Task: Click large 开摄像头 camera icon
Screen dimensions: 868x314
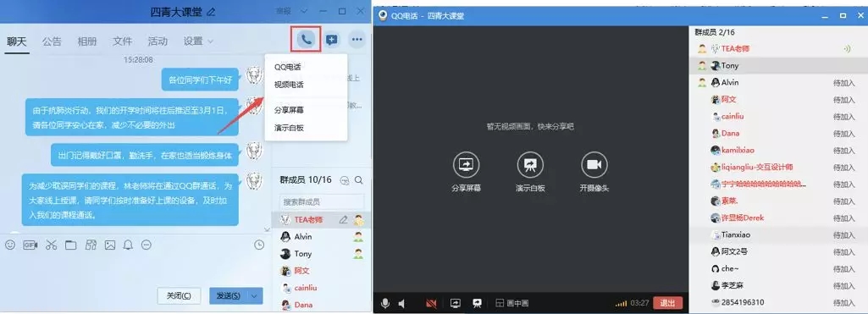Action: click(594, 165)
